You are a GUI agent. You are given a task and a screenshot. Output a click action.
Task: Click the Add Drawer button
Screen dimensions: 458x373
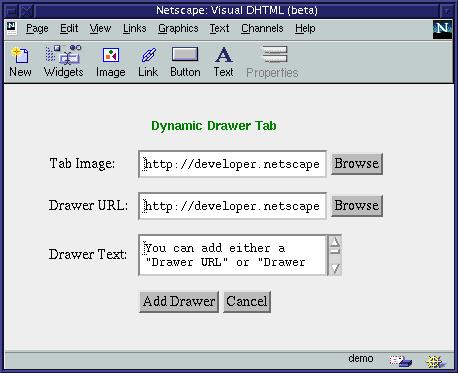pyautogui.click(x=179, y=302)
